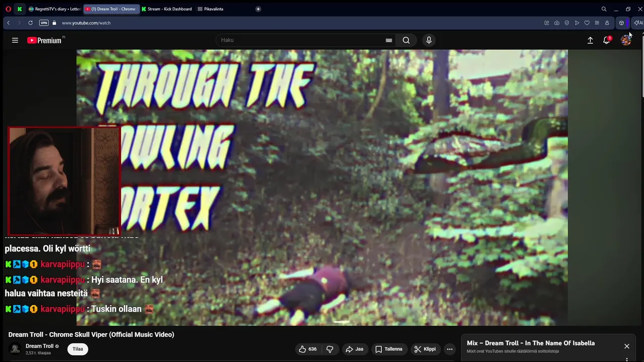
Task: Open the Dream Troll channel name link
Action: 40,346
